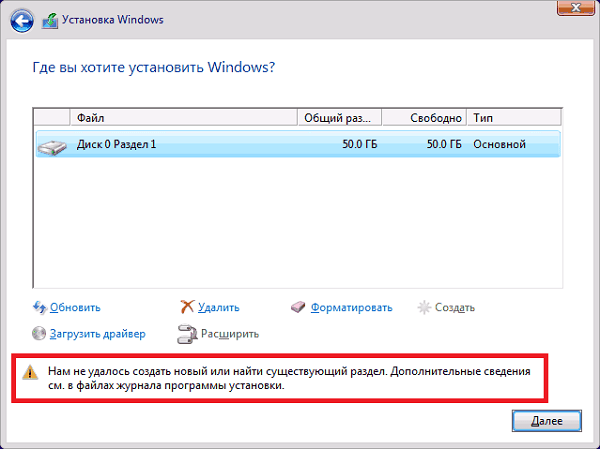
Task: Sort by the Свободно column header
Action: pyautogui.click(x=424, y=118)
